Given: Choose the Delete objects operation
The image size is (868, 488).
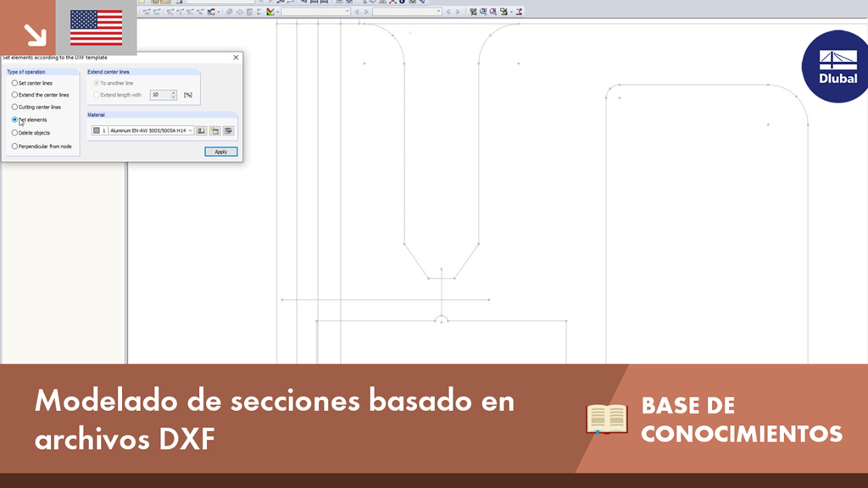Looking at the screenshot, I should click(x=14, y=133).
